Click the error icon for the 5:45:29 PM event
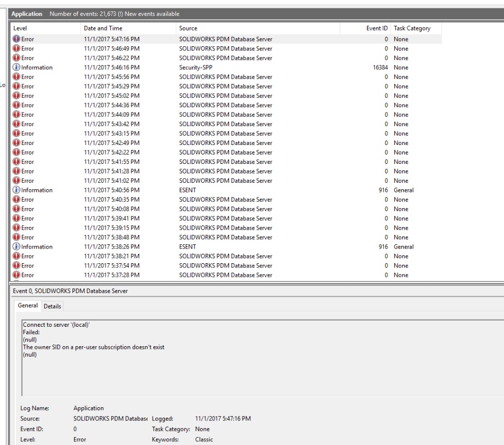The width and height of the screenshot is (504, 445). 16,86
